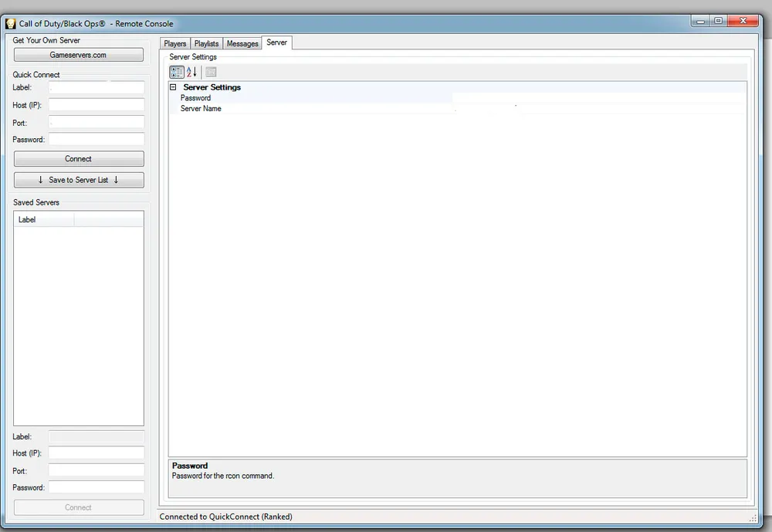Viewport: 772px width, 532px height.
Task: Click Save to Server List button
Action: pyautogui.click(x=79, y=180)
